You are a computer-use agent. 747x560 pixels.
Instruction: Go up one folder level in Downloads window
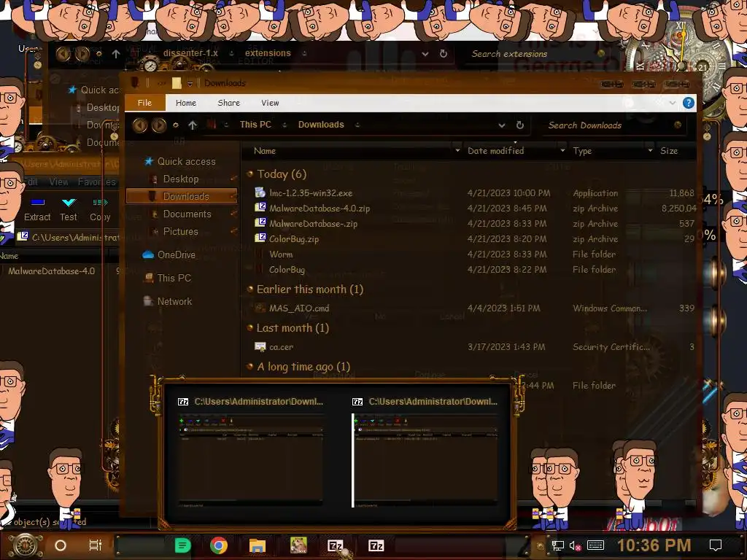pyautogui.click(x=193, y=125)
